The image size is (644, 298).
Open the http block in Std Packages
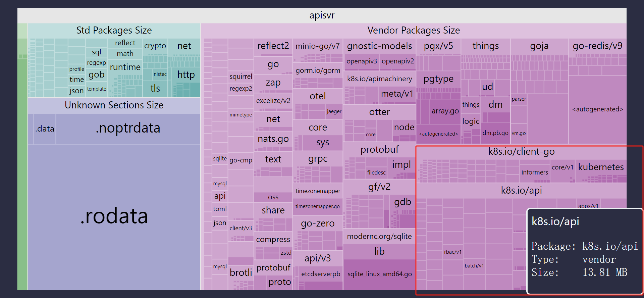point(186,75)
